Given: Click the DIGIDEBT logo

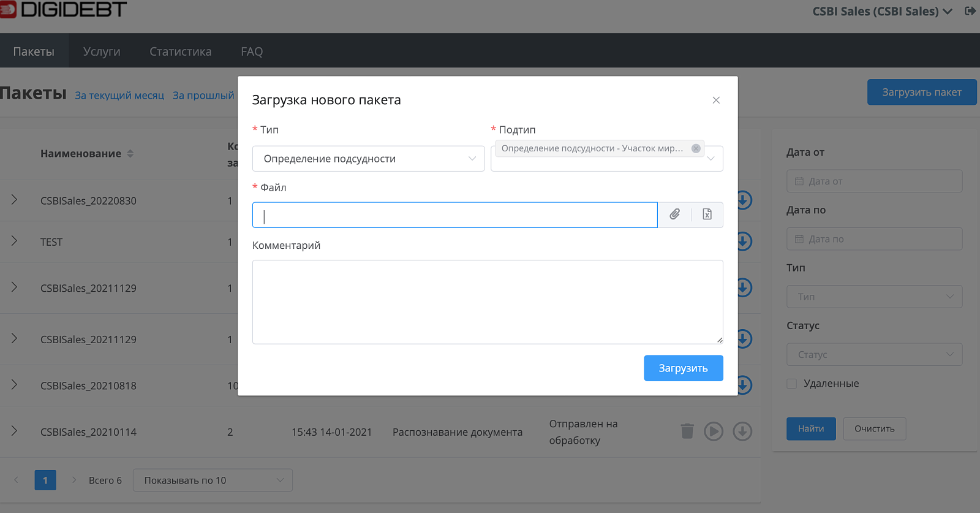Looking at the screenshot, I should 64,9.
